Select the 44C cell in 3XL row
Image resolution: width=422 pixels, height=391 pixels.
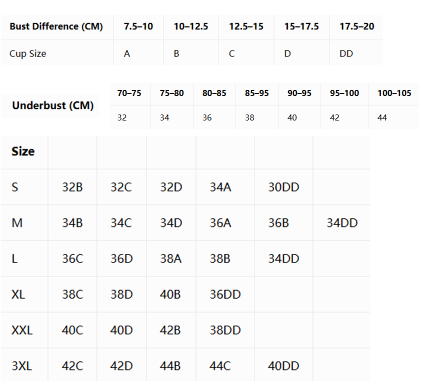click(220, 366)
